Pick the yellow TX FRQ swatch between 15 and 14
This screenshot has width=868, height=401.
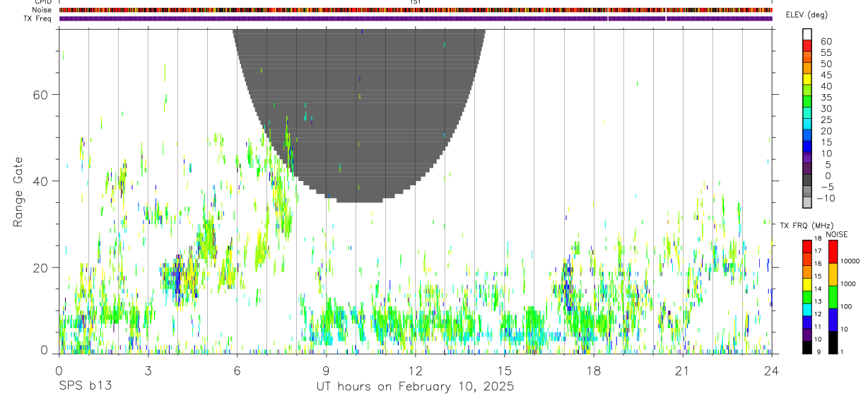coord(807,284)
